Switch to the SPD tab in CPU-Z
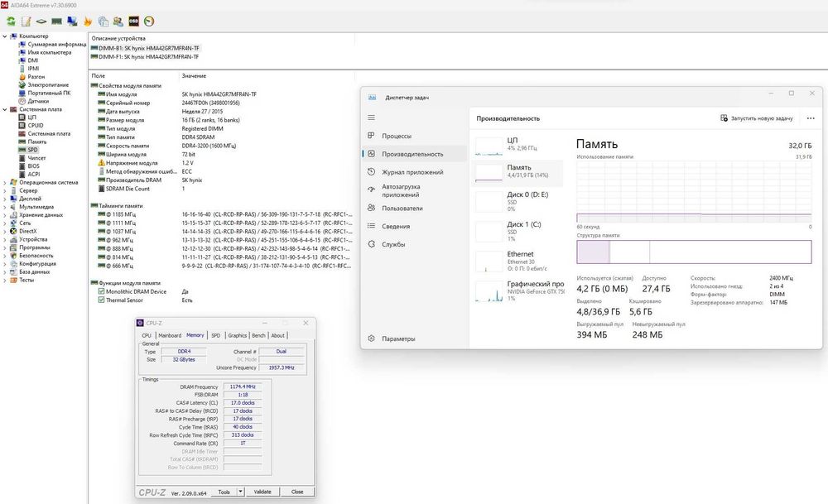This screenshot has height=504, width=828. (216, 336)
